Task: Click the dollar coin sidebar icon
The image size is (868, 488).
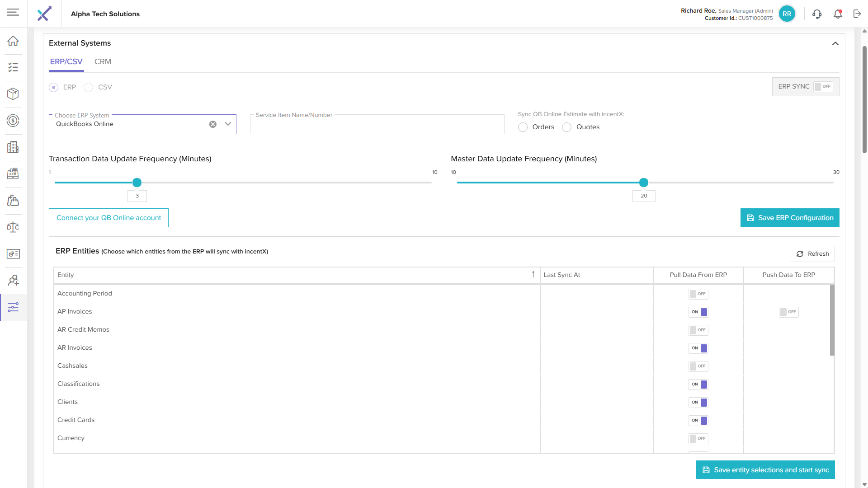Action: click(x=13, y=121)
